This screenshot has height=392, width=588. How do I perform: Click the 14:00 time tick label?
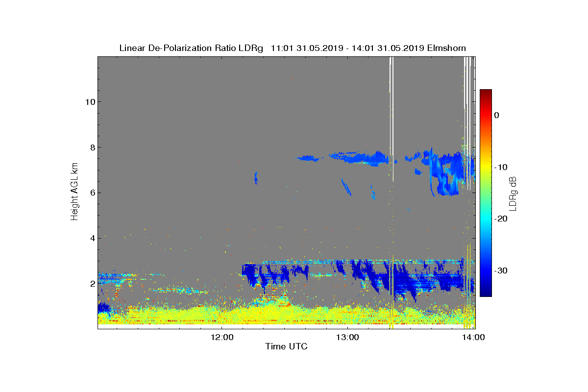click(x=474, y=337)
